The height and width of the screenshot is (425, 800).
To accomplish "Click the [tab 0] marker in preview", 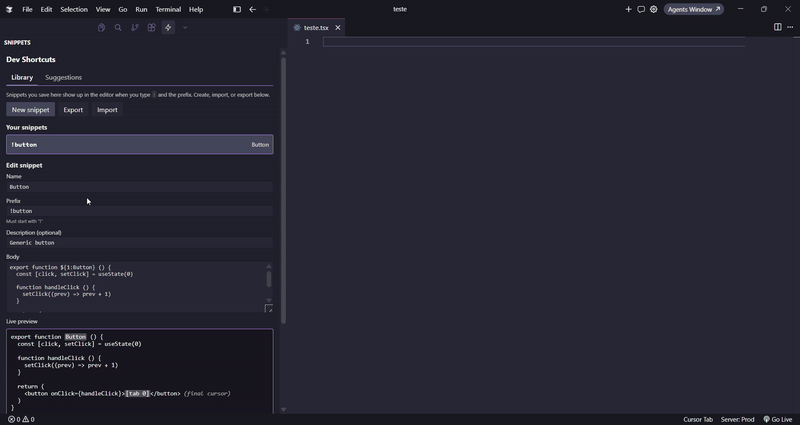I will [x=137, y=393].
